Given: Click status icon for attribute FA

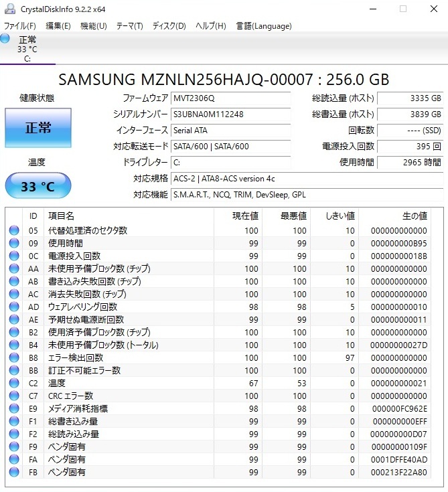Looking at the screenshot, I should [14, 459].
